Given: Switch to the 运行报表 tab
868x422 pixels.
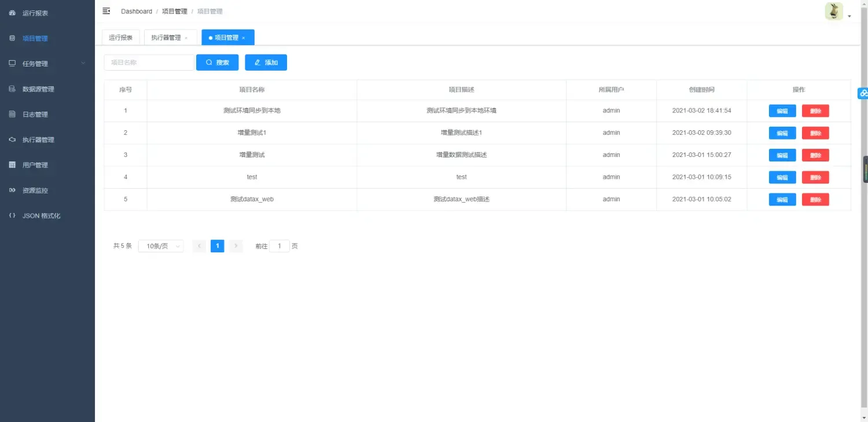Looking at the screenshot, I should 120,37.
